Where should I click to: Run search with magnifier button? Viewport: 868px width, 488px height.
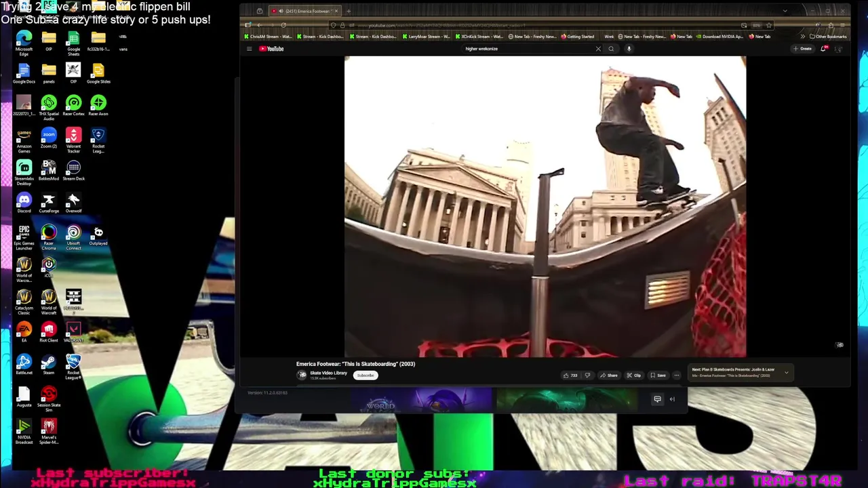pyautogui.click(x=611, y=49)
